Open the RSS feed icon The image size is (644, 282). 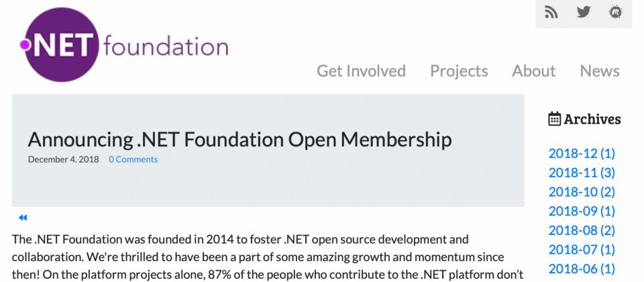point(551,12)
